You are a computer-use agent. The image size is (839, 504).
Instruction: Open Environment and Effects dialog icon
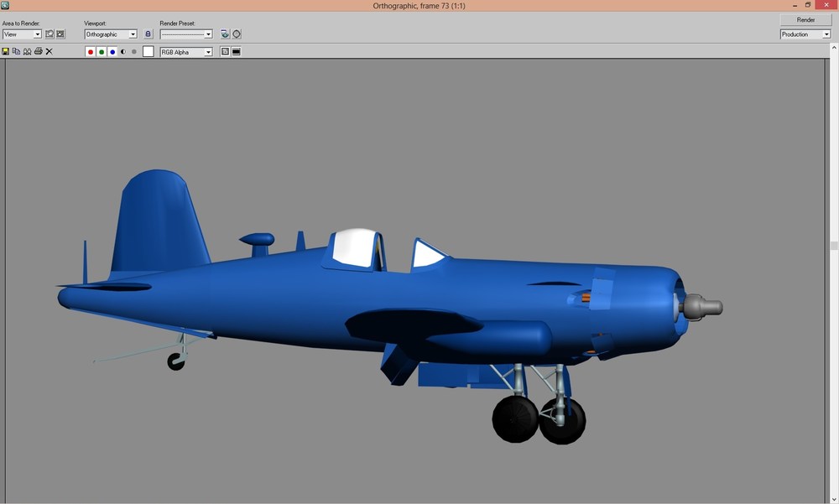(x=237, y=34)
